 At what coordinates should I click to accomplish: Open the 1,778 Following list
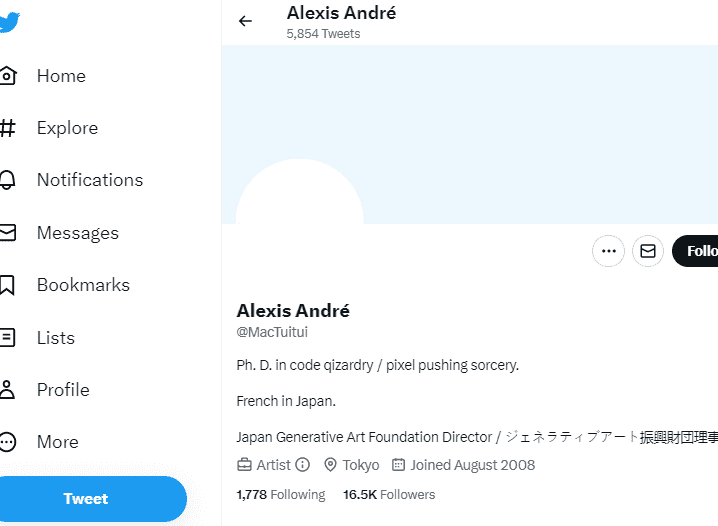[x=281, y=494]
